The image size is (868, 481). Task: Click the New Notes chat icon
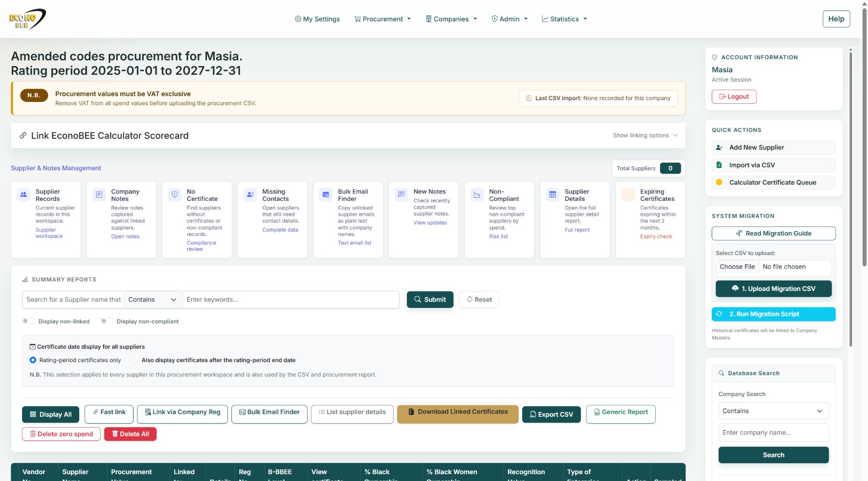[401, 194]
